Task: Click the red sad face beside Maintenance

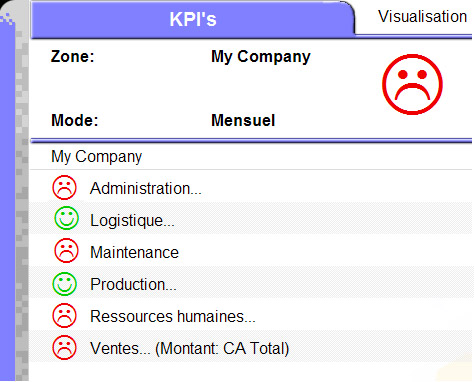Action: click(66, 250)
